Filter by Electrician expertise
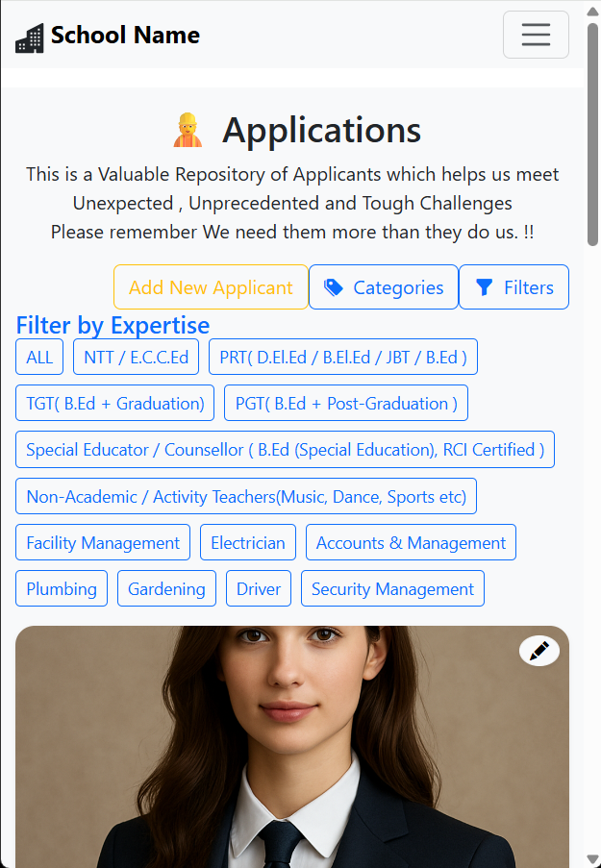The width and height of the screenshot is (601, 868). tap(248, 543)
